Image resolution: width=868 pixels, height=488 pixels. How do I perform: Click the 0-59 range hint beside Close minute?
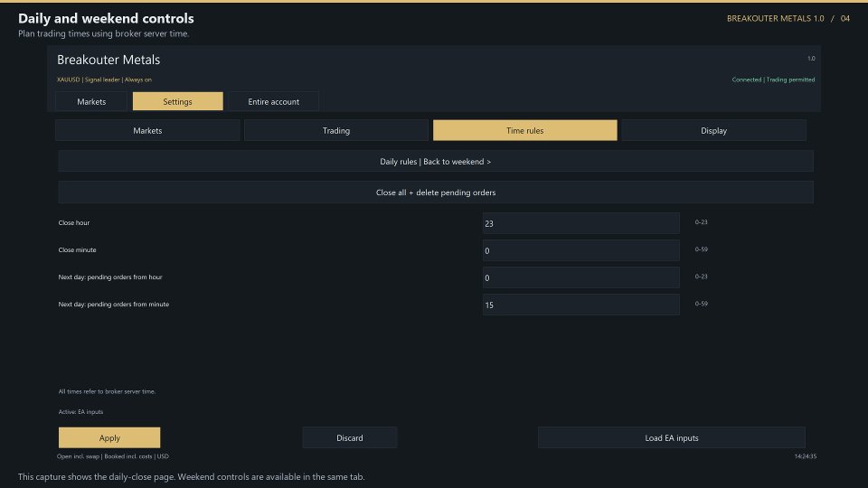[701, 249]
